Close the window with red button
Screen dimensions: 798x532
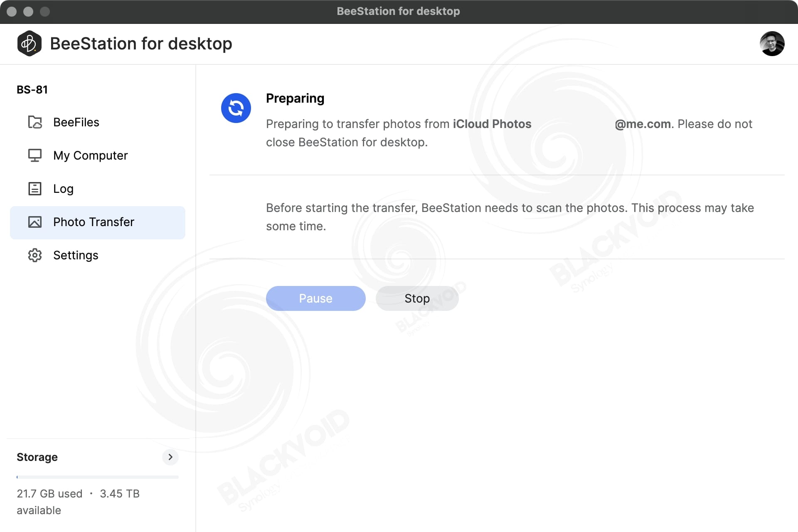coord(12,12)
